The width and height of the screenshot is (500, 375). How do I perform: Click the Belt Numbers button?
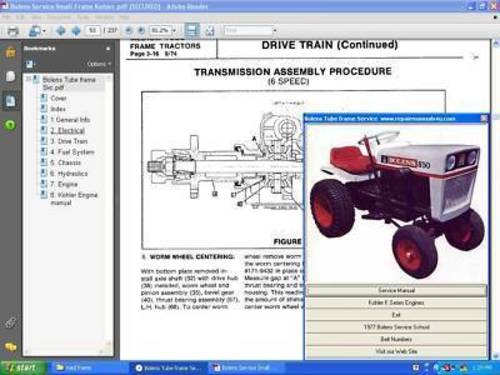[x=396, y=339]
